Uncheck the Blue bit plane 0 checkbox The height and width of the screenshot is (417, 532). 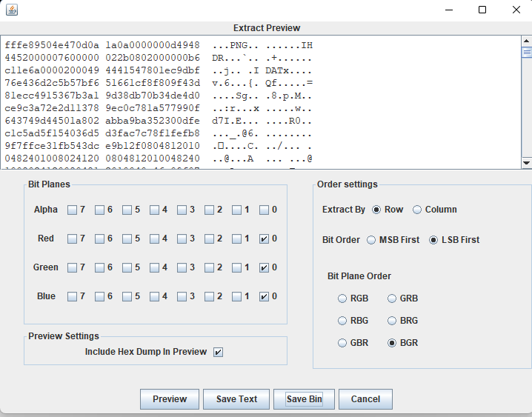click(x=264, y=296)
